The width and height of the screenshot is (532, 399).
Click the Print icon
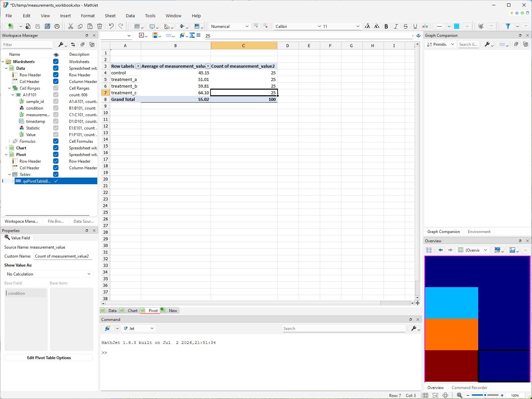click(57, 26)
